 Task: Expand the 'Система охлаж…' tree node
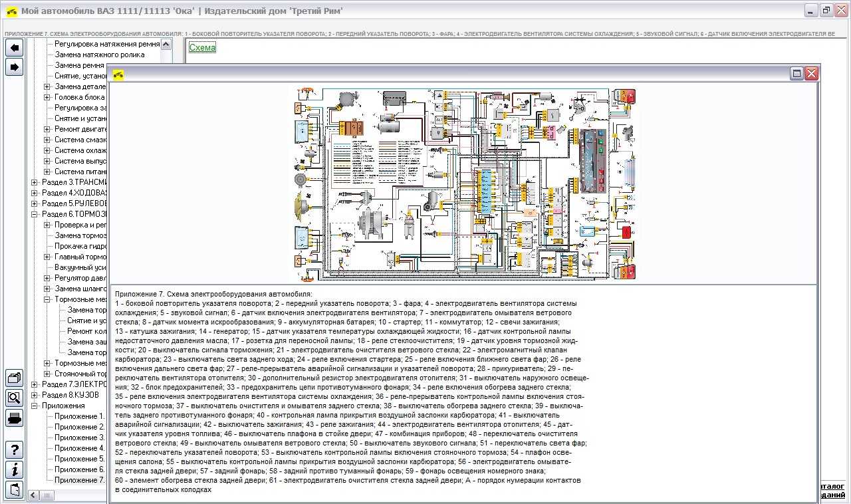coord(47,150)
